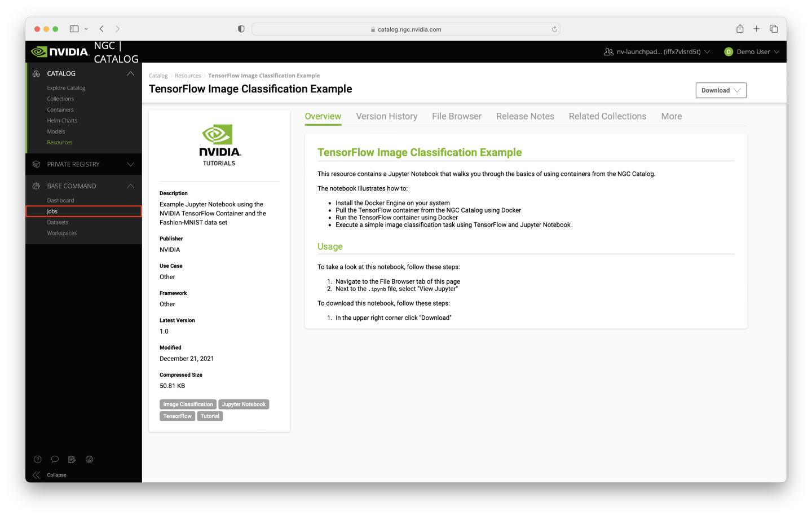Screen dimensions: 812x516
Task: Click the NVIDIA logo in the header
Action: point(59,51)
